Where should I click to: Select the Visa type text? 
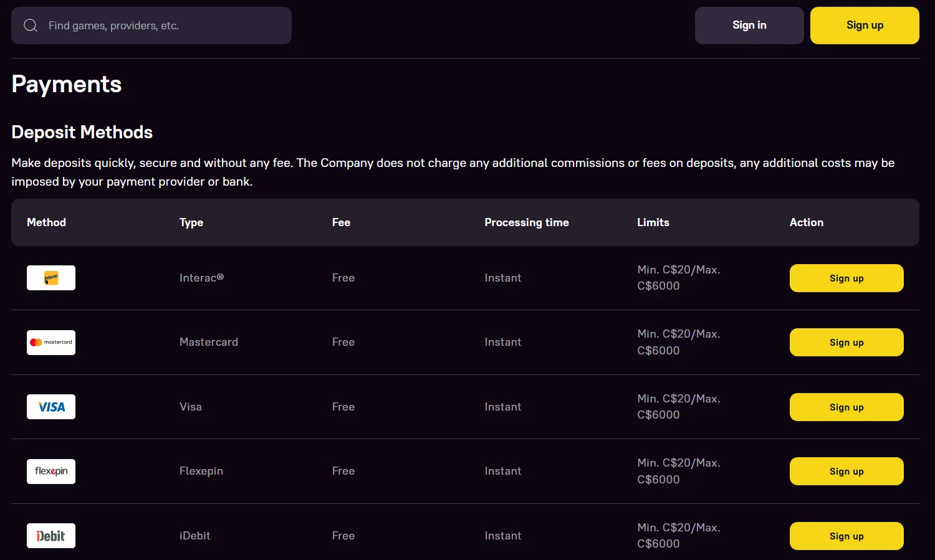coord(191,407)
